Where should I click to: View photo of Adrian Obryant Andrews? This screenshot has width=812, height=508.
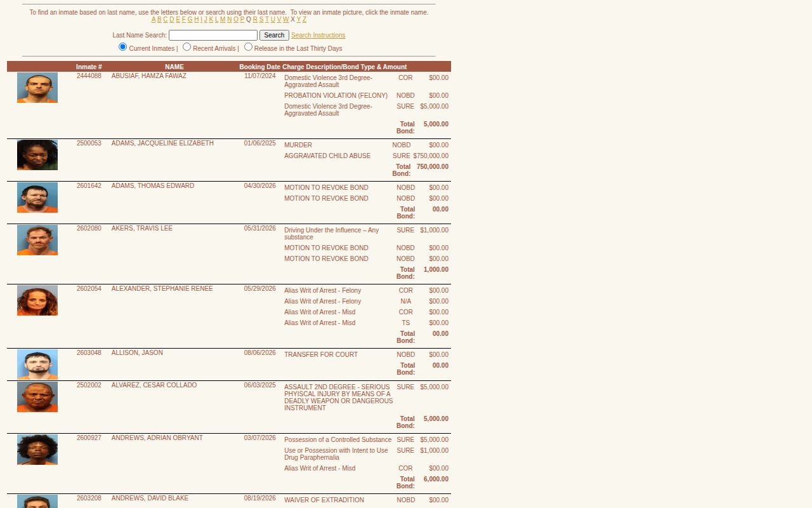(37, 450)
